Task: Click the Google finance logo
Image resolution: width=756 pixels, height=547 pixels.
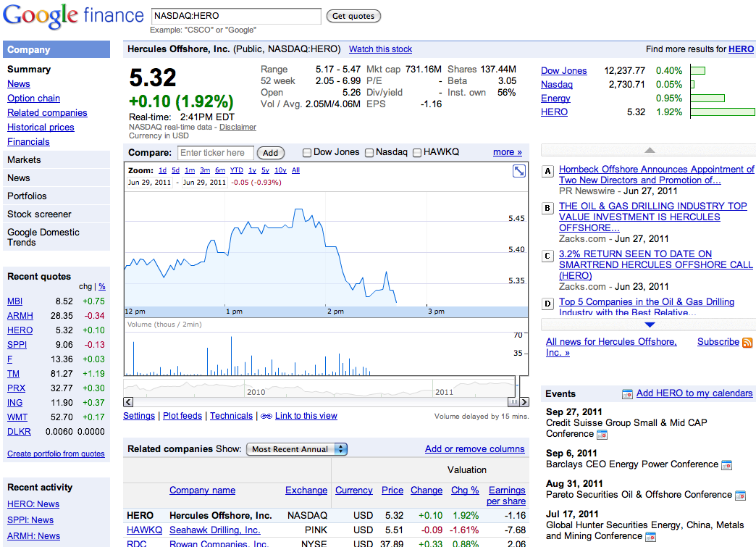Action: tap(73, 15)
